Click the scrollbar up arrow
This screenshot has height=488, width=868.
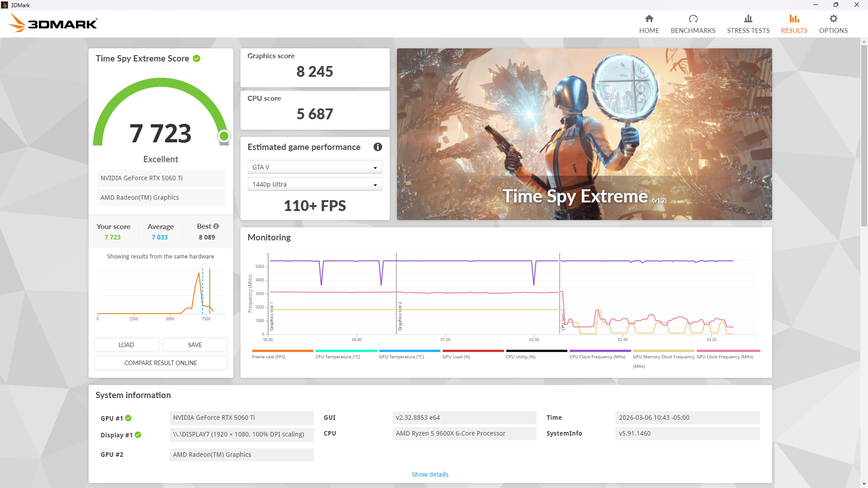click(x=864, y=42)
